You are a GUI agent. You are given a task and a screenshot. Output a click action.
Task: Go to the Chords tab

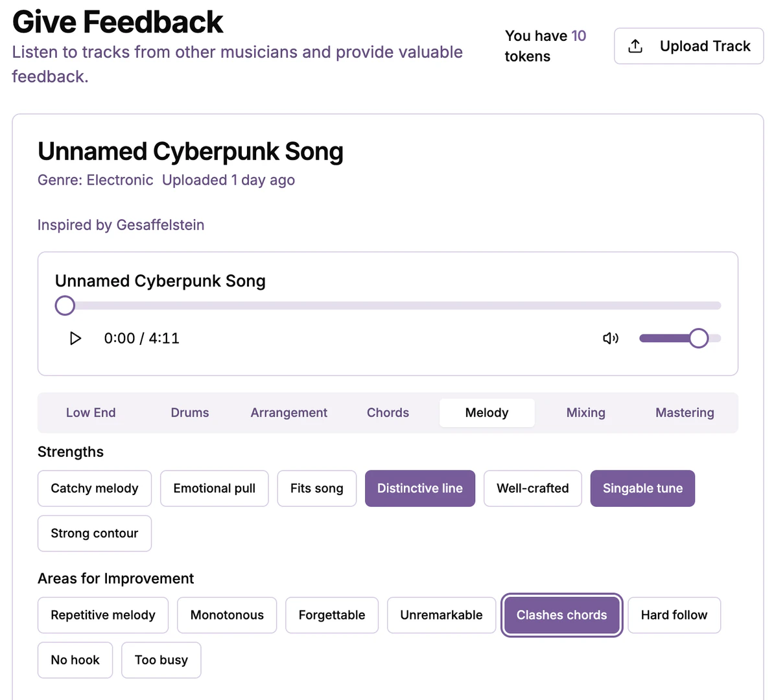[388, 413]
